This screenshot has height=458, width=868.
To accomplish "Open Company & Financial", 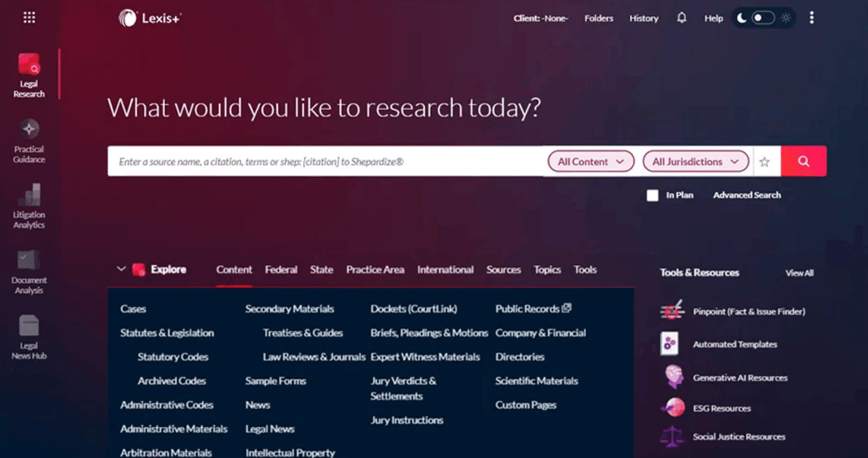I will coord(541,333).
